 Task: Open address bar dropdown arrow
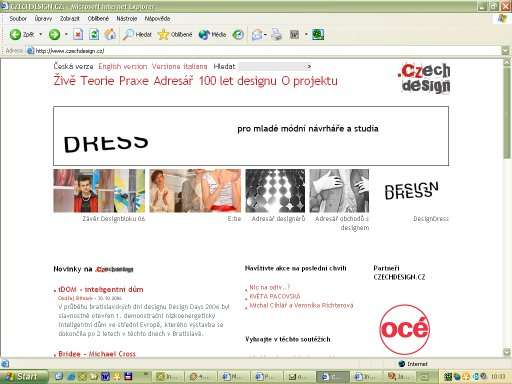click(505, 51)
